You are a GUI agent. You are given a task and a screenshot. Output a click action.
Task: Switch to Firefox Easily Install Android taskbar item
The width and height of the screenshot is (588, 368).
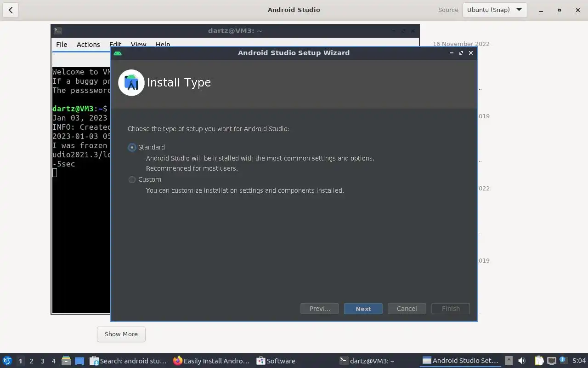coord(212,361)
